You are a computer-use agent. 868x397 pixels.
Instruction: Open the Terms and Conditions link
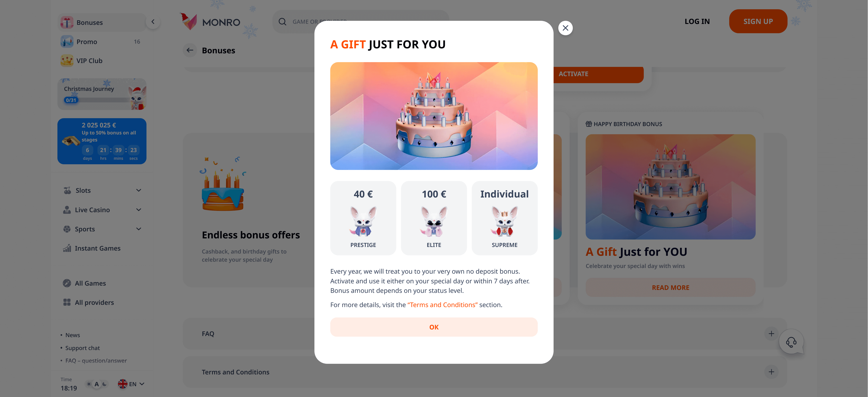(442, 305)
